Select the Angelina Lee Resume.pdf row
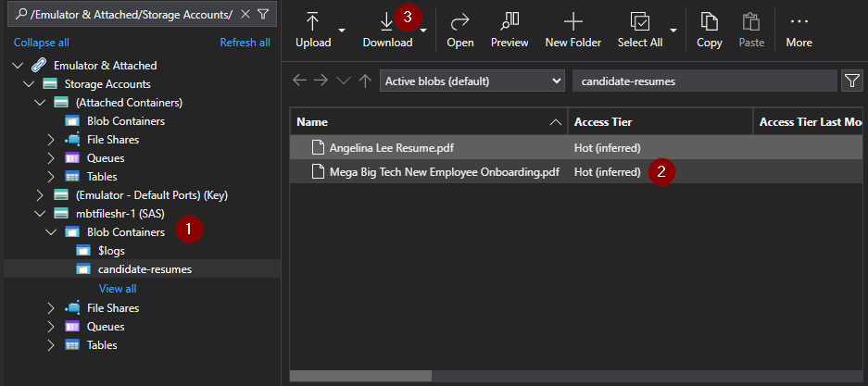 pyautogui.click(x=391, y=148)
